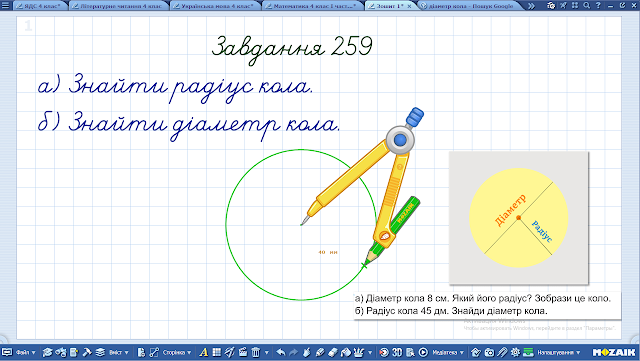This screenshot has width=640, height=361.
Task: Expand the drawing tools dropdown arrow
Action: click(370, 352)
